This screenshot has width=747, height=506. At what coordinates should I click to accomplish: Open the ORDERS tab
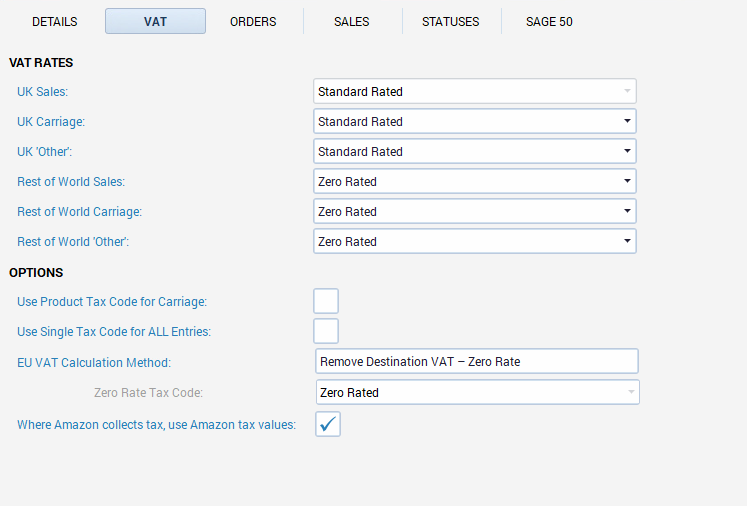(x=253, y=21)
